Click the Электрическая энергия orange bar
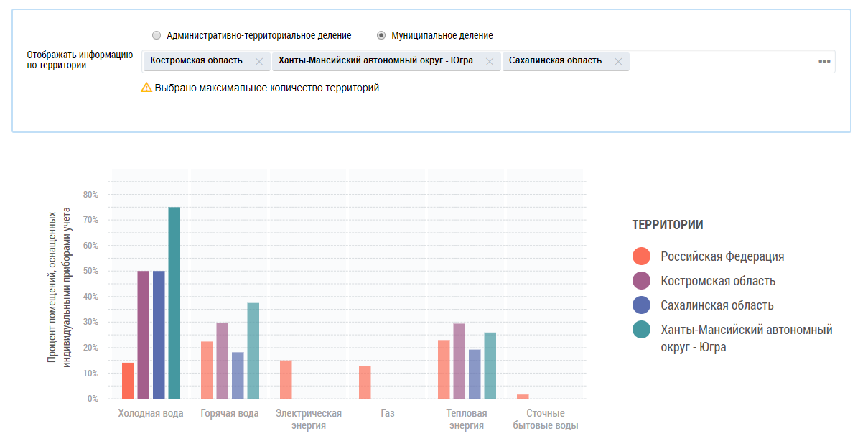This screenshot has height=444, width=868. coord(286,379)
